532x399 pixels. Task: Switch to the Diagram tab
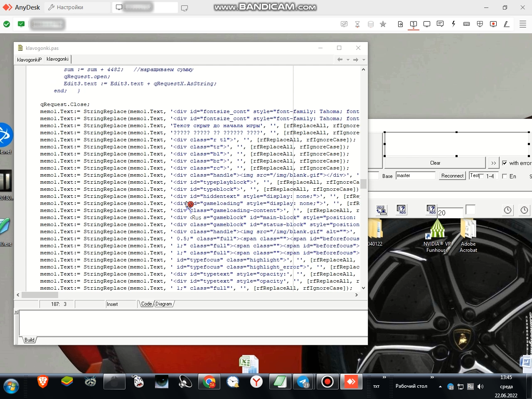click(164, 304)
